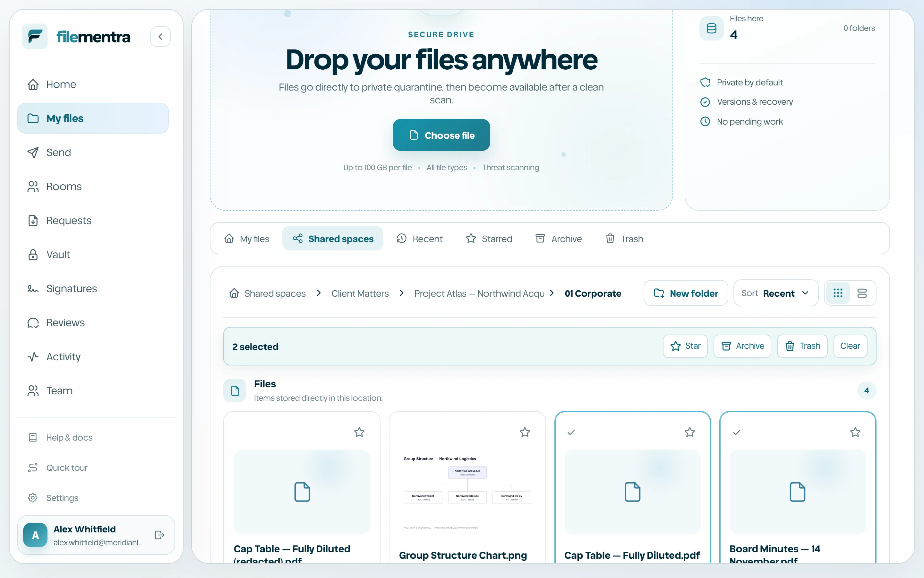This screenshot has width=924, height=578.
Task: Star the Group Structure Chart.png file
Action: tap(525, 432)
